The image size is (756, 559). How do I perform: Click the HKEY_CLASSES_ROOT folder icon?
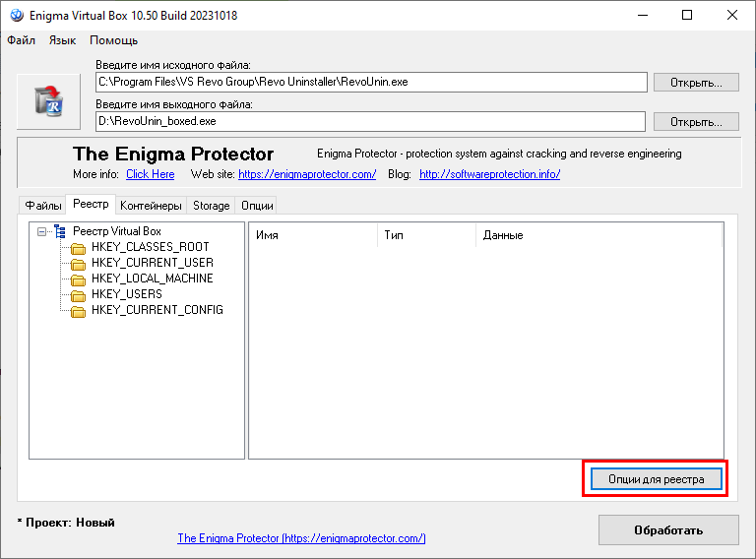pyautogui.click(x=78, y=248)
